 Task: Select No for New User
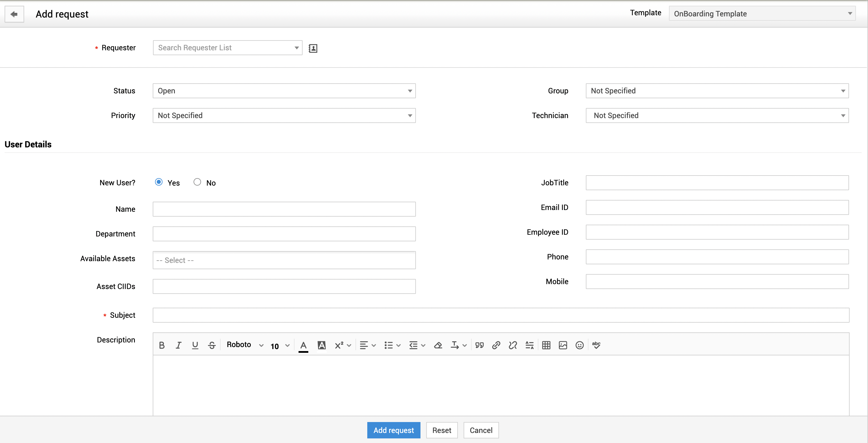(197, 182)
